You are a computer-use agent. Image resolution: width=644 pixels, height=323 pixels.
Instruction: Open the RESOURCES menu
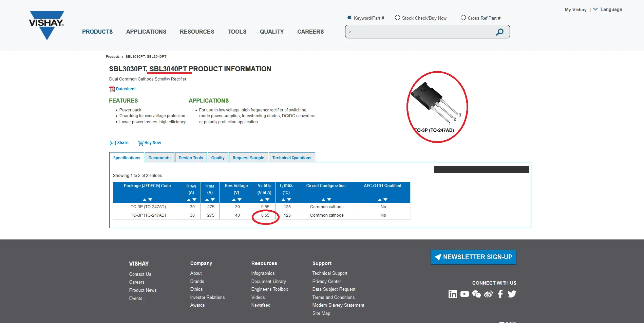pyautogui.click(x=197, y=32)
